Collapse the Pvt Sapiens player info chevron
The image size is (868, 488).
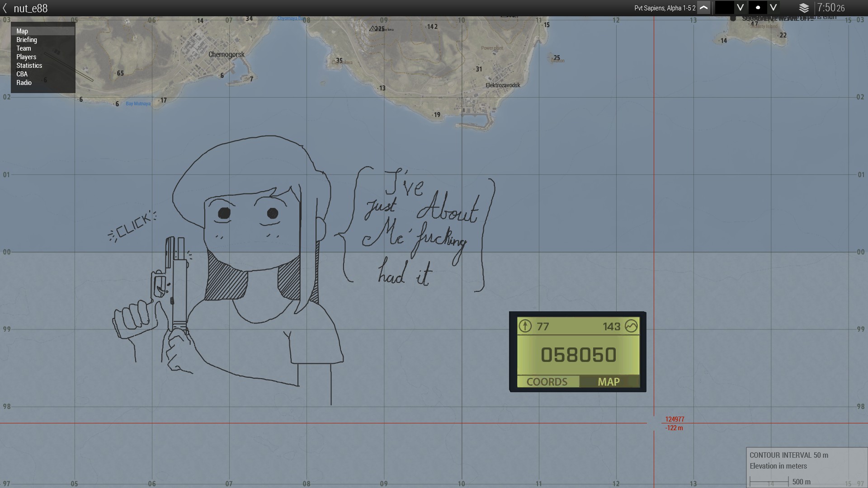pyautogui.click(x=703, y=8)
